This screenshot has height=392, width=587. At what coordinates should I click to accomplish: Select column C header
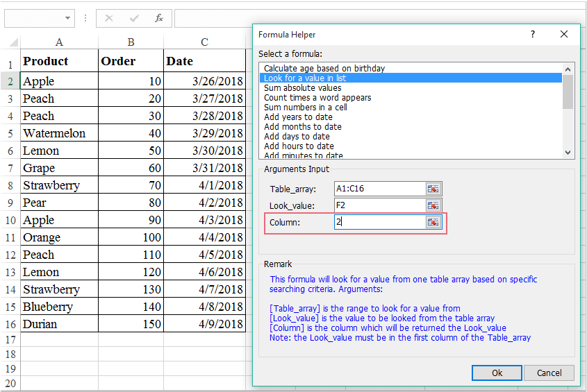(204, 42)
